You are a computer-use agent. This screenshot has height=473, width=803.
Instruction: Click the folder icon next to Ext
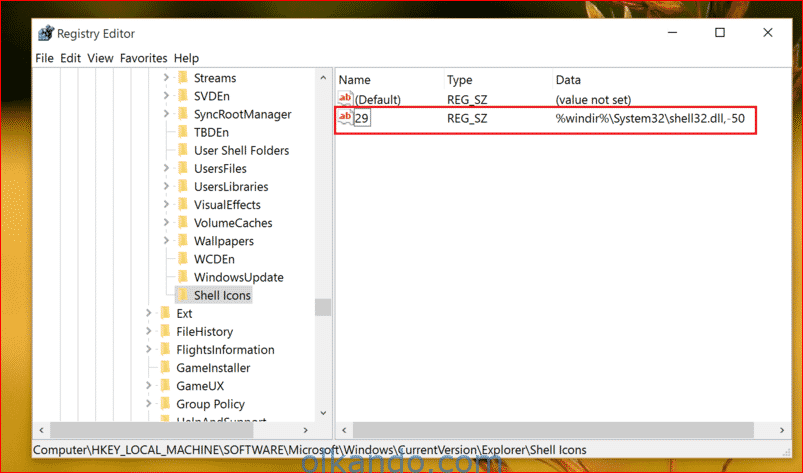pos(165,313)
